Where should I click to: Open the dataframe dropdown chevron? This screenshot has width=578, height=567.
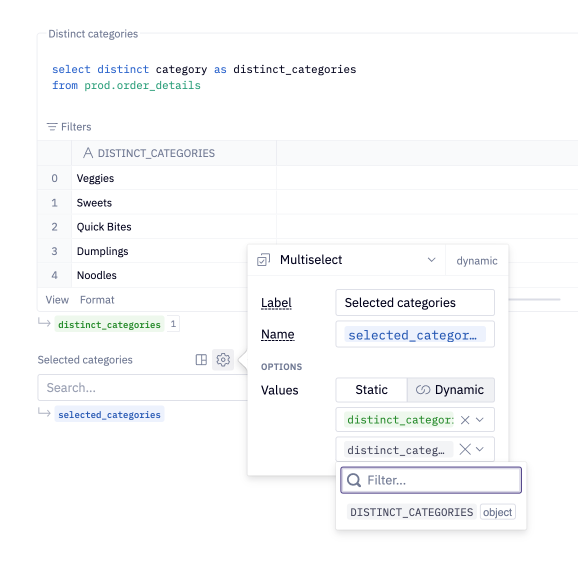point(480,420)
